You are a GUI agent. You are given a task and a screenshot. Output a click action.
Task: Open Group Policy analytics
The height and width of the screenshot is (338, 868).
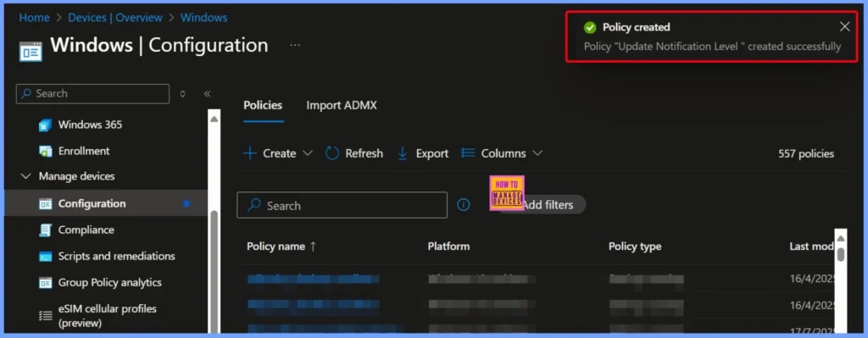[109, 282]
